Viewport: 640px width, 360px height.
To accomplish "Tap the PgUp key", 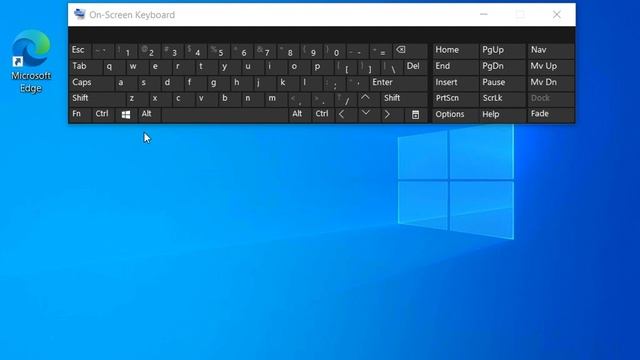I will 502,51.
